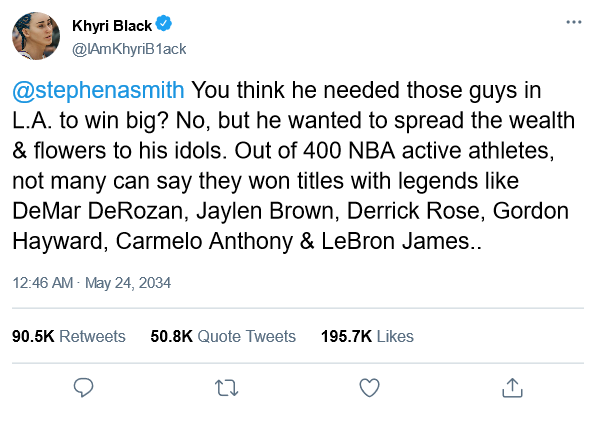Show the 195.7K Likes list
Viewport: 596px width, 424px height.
(367, 337)
